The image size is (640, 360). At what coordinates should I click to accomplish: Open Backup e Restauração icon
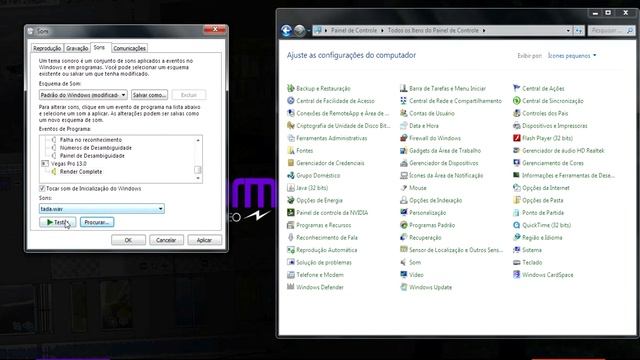pyautogui.click(x=291, y=88)
